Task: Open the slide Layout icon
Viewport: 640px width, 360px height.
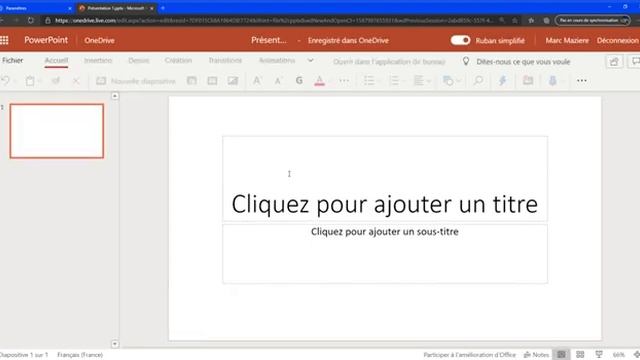Action: [x=192, y=81]
